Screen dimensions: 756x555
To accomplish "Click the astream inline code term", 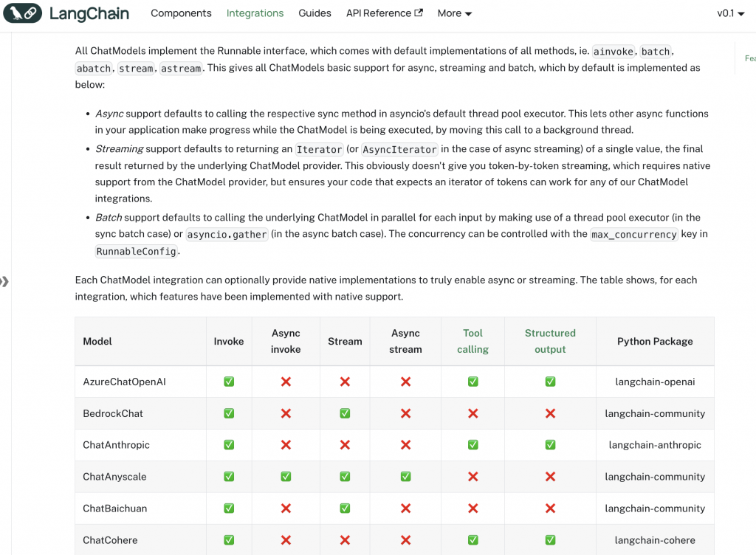I will click(181, 69).
